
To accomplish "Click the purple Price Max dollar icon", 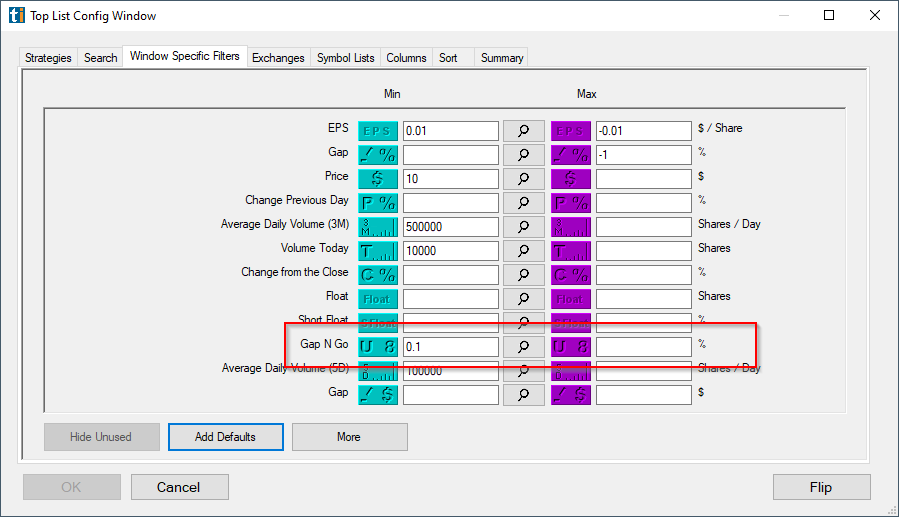I will [x=570, y=179].
